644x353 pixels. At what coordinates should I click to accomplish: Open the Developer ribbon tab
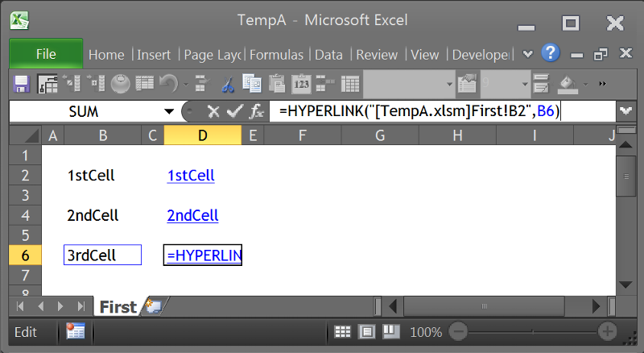point(481,55)
